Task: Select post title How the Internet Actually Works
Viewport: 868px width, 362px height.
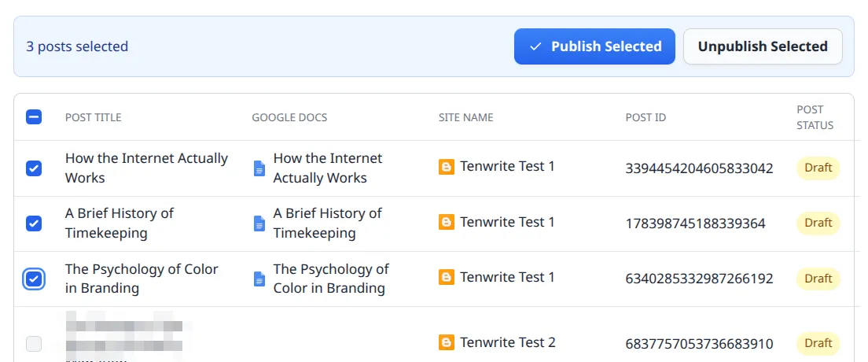Action: coord(147,168)
